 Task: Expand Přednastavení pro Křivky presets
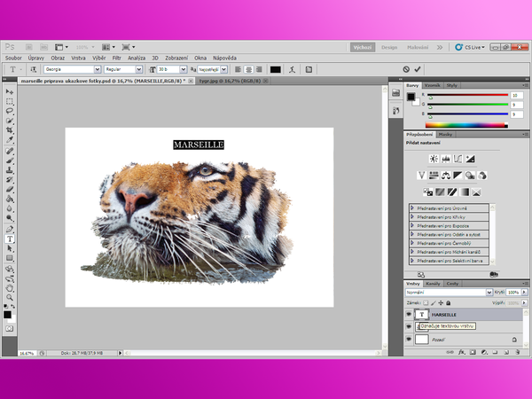(412, 215)
